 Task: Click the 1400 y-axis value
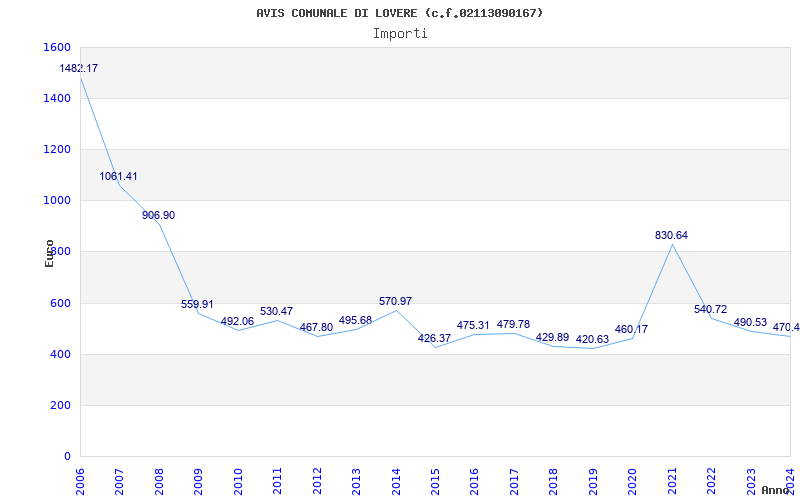coord(58,98)
